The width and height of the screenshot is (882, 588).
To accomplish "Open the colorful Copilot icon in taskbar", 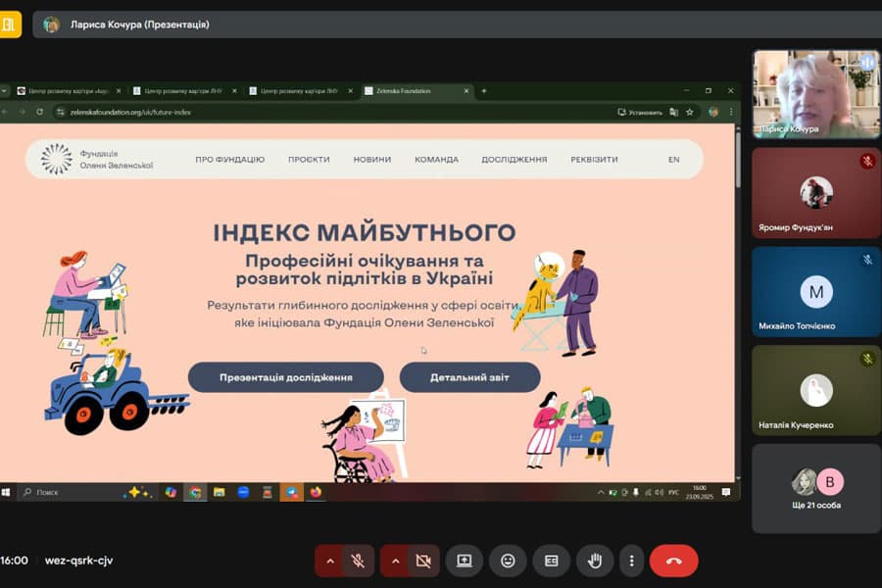I will pos(171,492).
